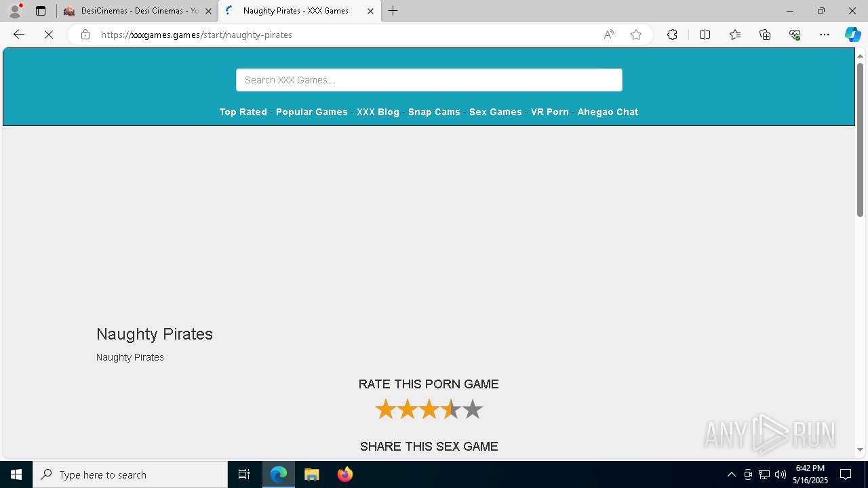868x488 pixels.
Task: Open Task View on the taskbar
Action: (x=244, y=474)
